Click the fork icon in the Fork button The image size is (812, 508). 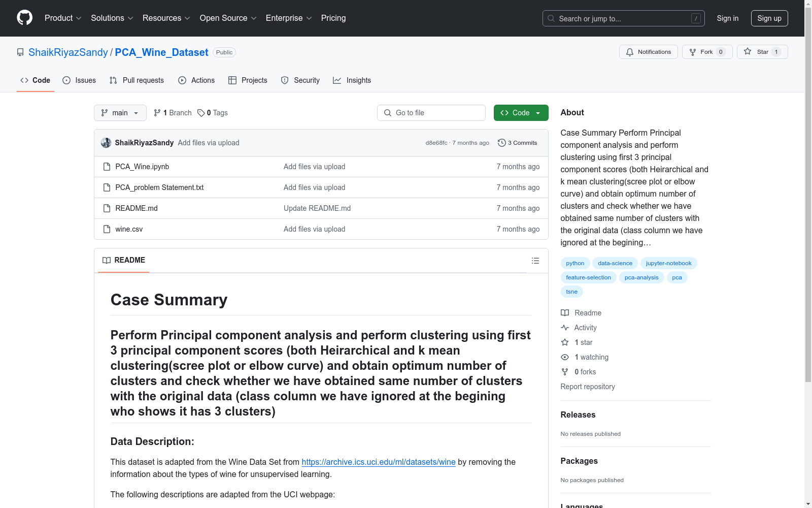(693, 52)
